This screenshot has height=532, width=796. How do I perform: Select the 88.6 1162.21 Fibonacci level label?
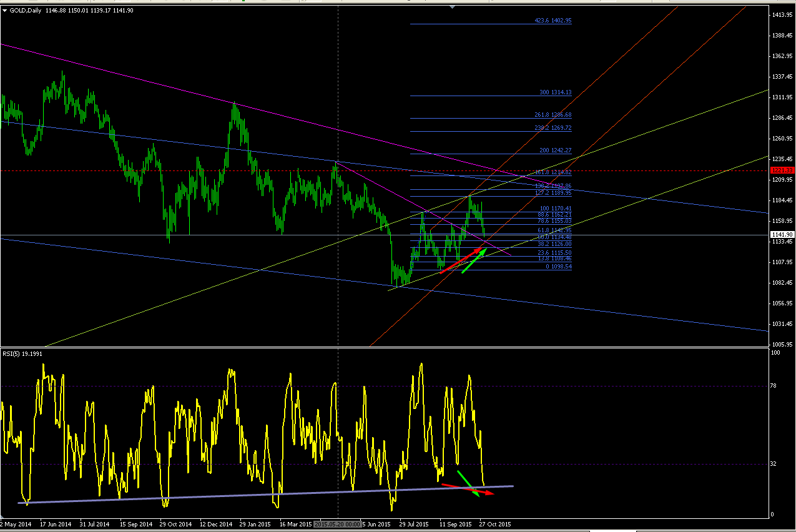point(554,215)
